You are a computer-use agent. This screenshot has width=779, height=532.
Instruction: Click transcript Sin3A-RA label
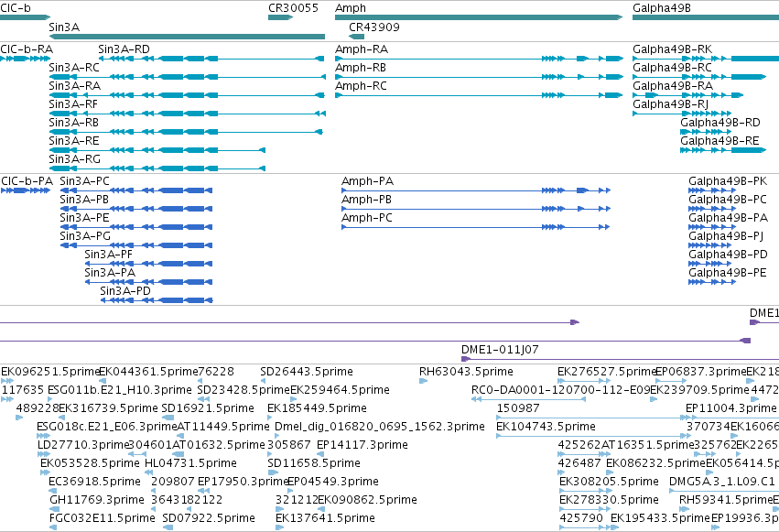click(x=74, y=86)
